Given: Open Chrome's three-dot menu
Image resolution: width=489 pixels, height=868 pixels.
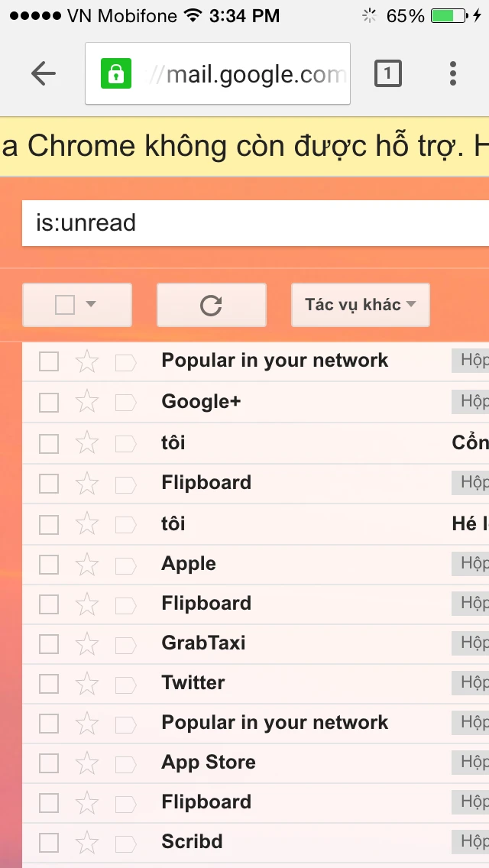Looking at the screenshot, I should [453, 73].
